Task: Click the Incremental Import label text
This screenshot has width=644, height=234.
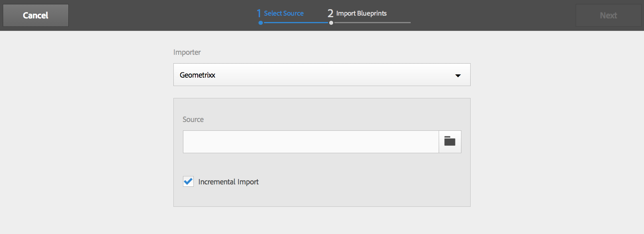Action: (229, 182)
